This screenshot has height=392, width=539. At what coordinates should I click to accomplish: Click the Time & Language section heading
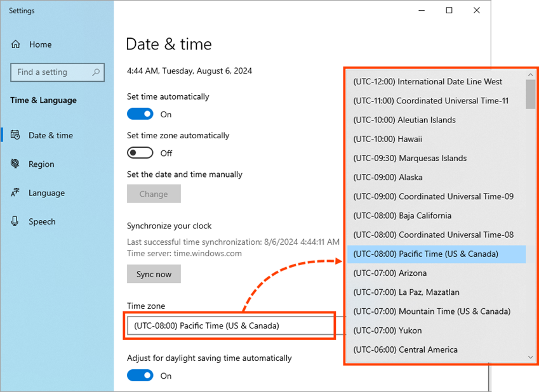tap(44, 100)
